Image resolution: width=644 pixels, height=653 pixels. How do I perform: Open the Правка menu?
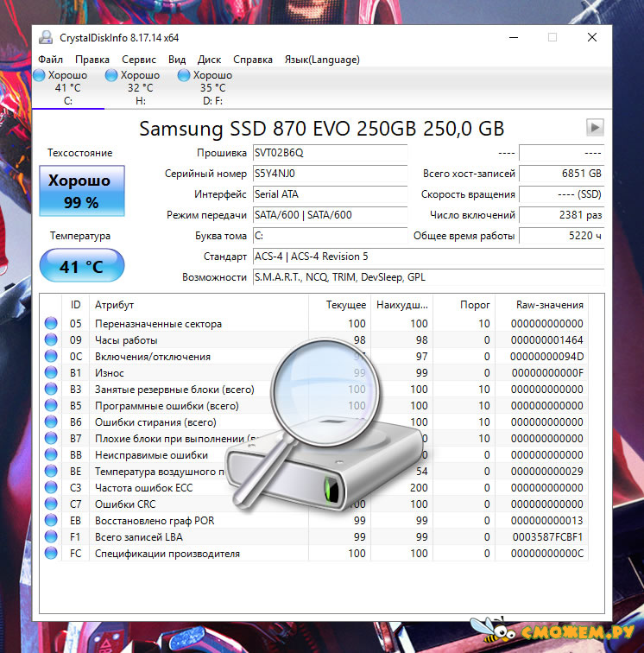click(x=92, y=60)
